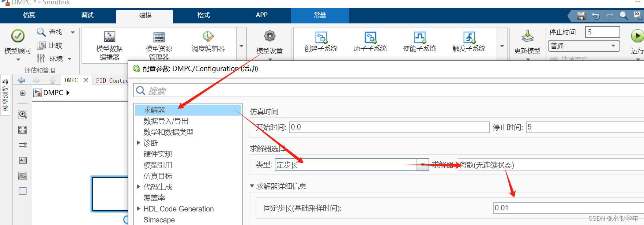Click 使能子系统 icon
Viewport: 644px width, 225px height.
(419, 37)
